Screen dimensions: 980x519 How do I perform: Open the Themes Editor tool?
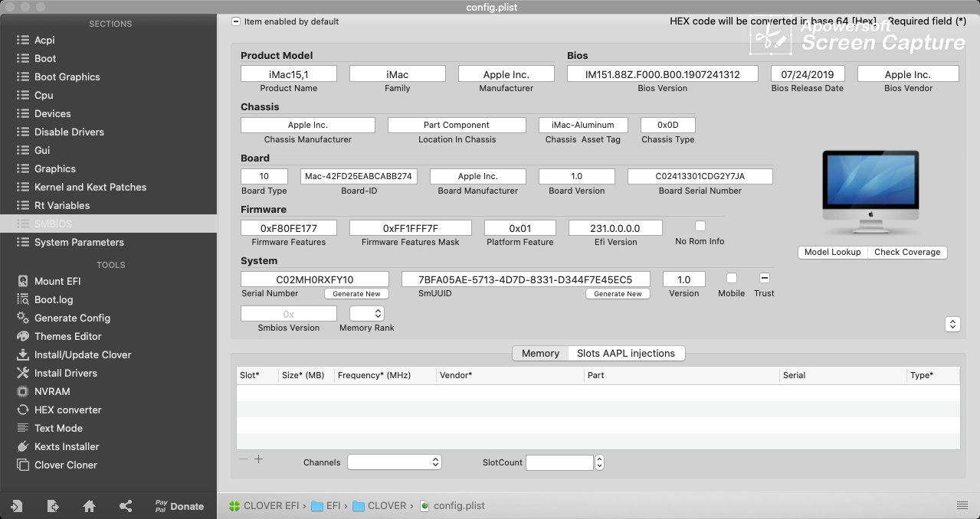[x=67, y=336]
